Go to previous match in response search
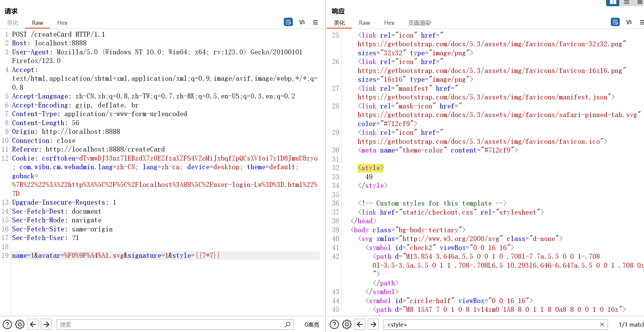Image resolution: width=644 pixels, height=332 pixels. (x=360, y=325)
